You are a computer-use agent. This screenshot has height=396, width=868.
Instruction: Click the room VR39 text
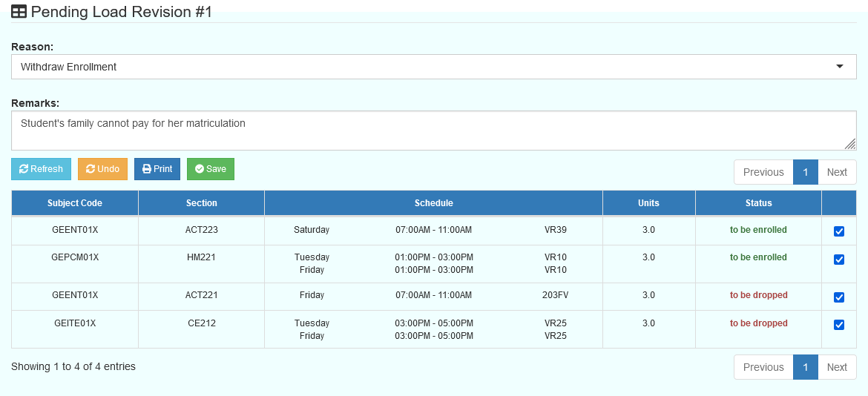555,230
